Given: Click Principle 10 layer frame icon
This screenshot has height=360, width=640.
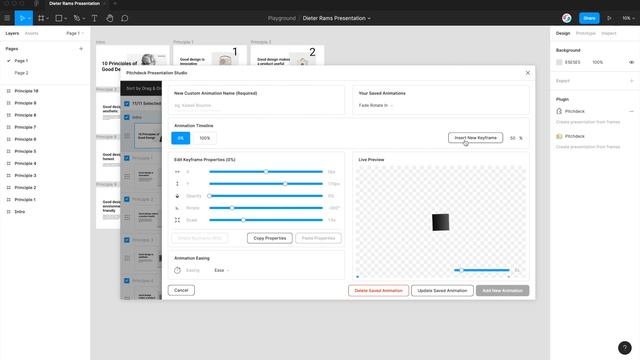Looking at the screenshot, I should (9, 91).
